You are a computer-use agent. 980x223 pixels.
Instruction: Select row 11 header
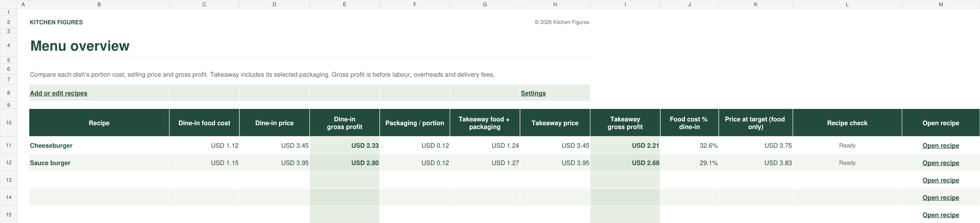pos(8,146)
